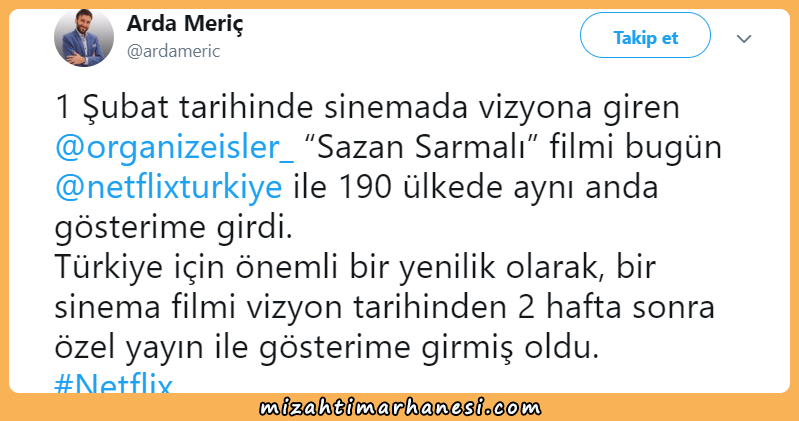799x421 pixels.
Task: Open the @organizeisler_ mention
Action: click(174, 148)
